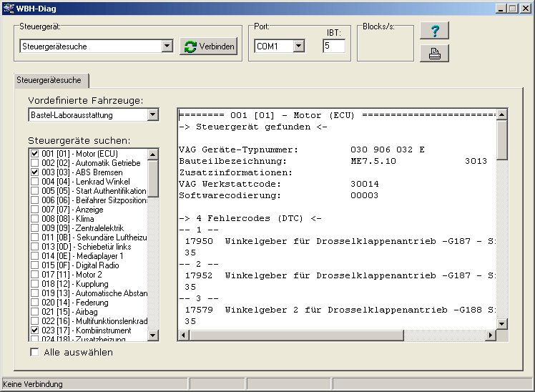
Task: Expand the Vordefinierte Fahrzeuge dropdown
Action: (x=152, y=114)
